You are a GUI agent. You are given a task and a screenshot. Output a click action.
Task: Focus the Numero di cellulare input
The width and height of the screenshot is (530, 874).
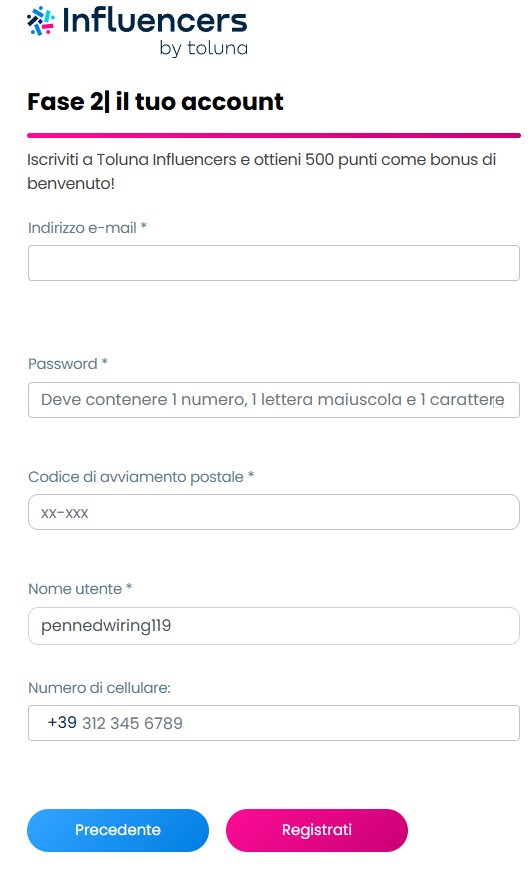pyautogui.click(x=274, y=723)
